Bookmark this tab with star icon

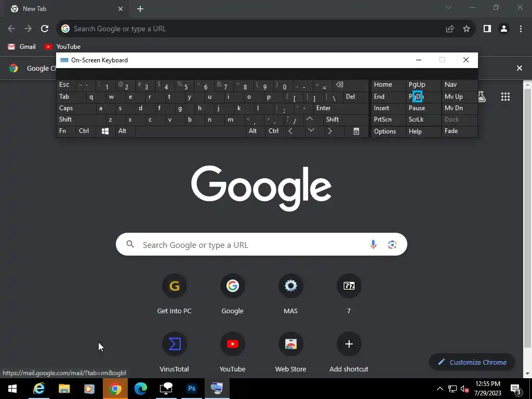(467, 29)
